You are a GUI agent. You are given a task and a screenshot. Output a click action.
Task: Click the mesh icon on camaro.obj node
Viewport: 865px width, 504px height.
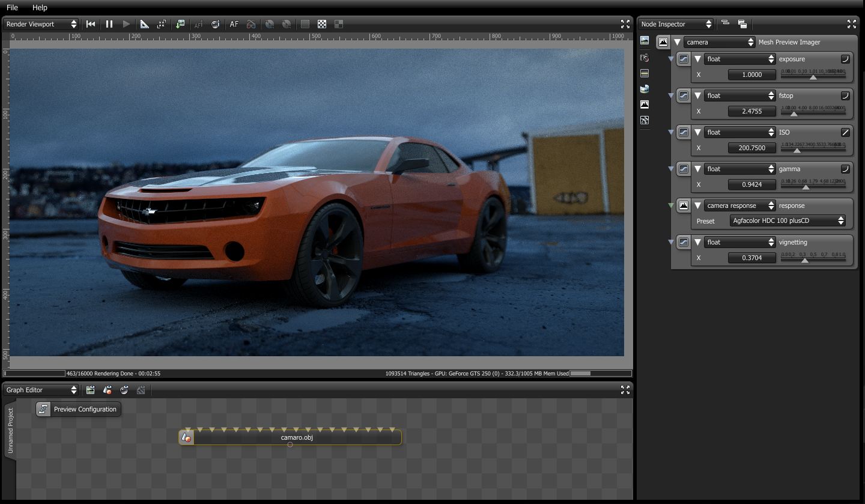(x=186, y=438)
